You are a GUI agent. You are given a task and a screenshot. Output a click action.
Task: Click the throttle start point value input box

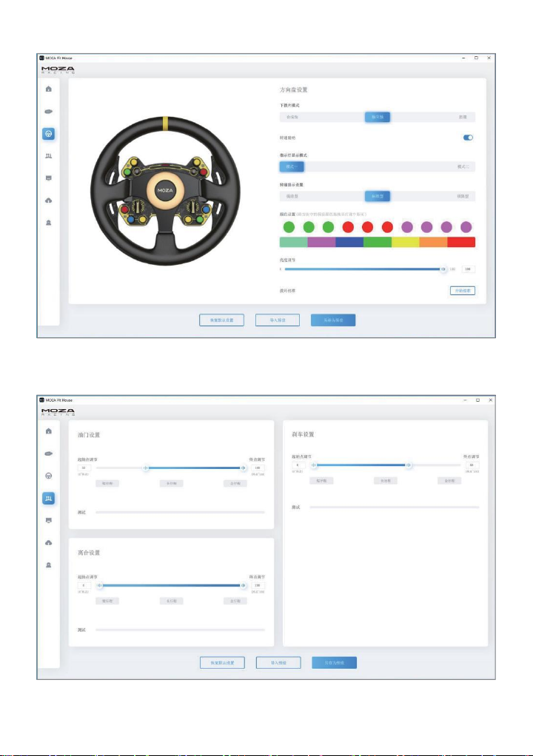[84, 468]
